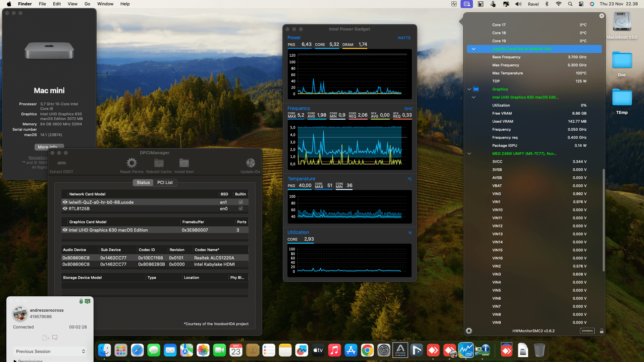This screenshot has width=644, height=362.
Task: Toggle Builtin checkbox for en1
Action: [x=240, y=202]
